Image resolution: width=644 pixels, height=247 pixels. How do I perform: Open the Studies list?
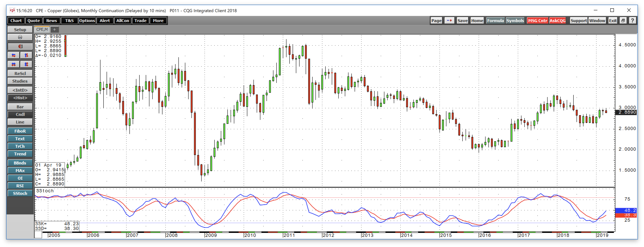click(20, 81)
